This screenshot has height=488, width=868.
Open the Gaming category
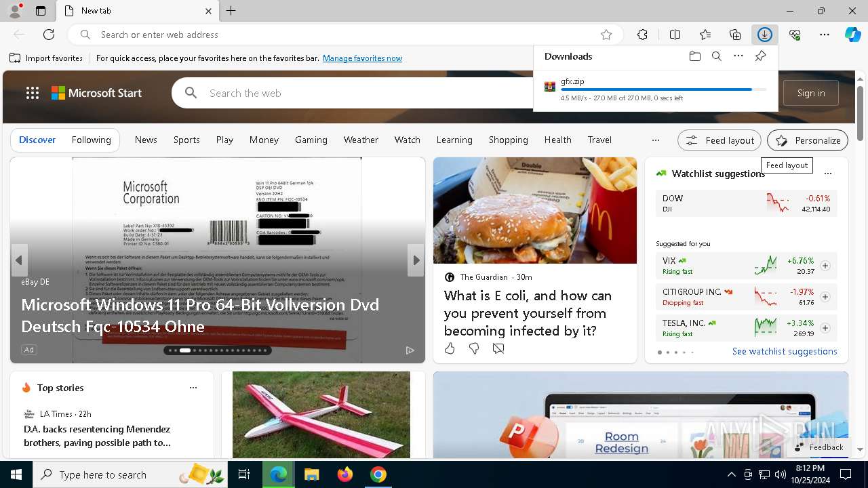click(311, 140)
